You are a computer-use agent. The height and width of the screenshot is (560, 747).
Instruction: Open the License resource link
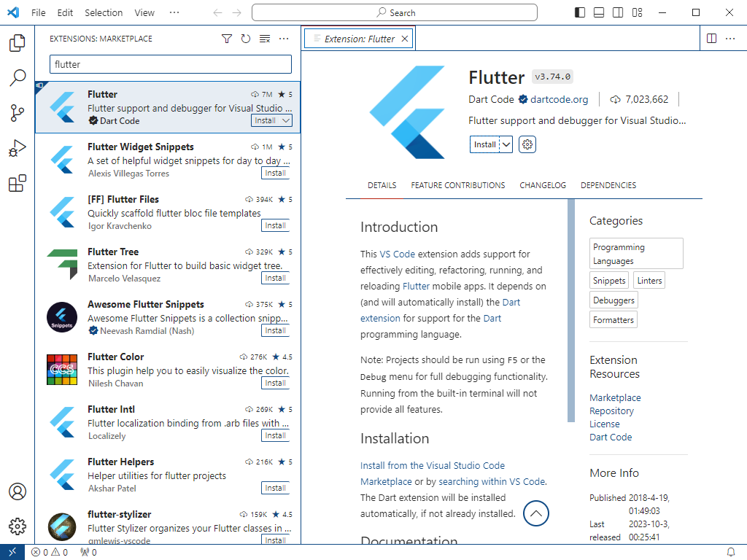coord(605,424)
